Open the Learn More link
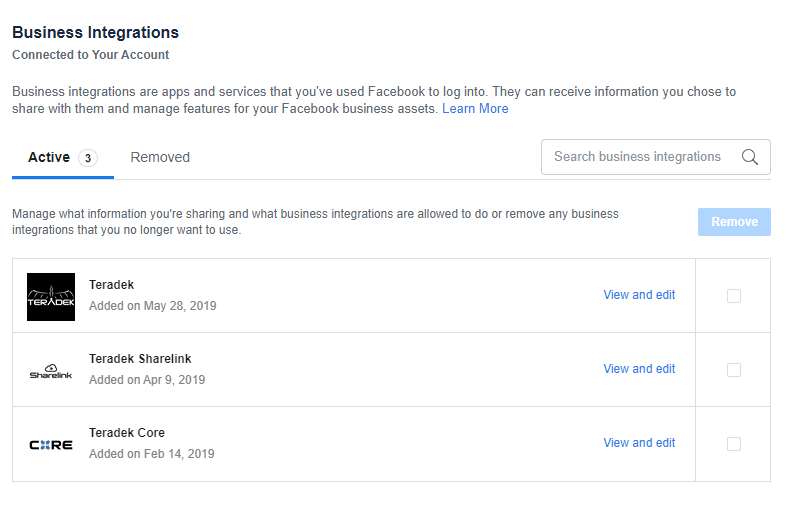The height and width of the screenshot is (521, 791). (x=475, y=108)
